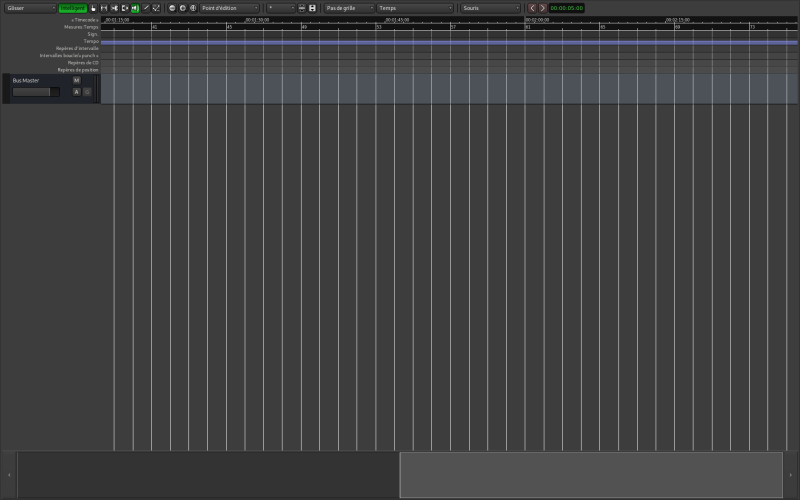Click 00:01:30:00 on timecode ruler
This screenshot has width=800, height=500.
(257, 20)
